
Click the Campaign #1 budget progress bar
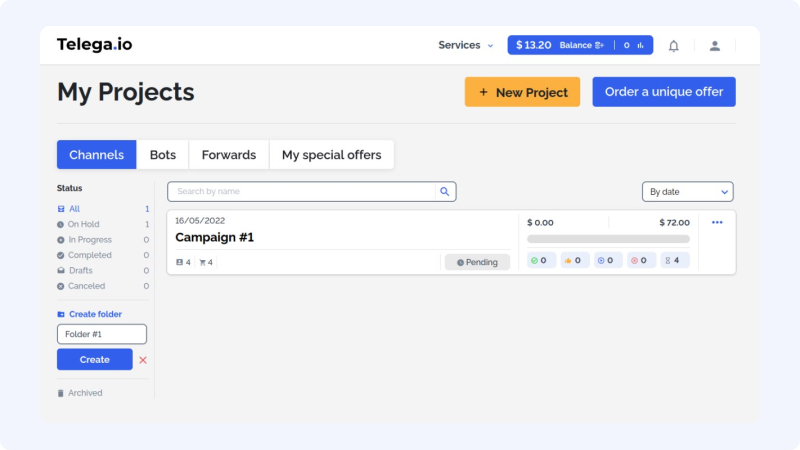tap(608, 239)
